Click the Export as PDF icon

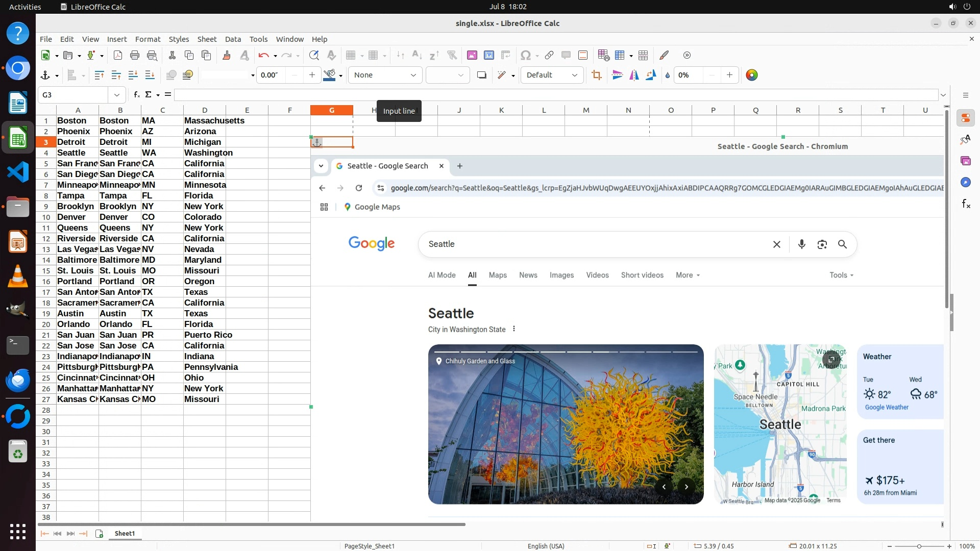(x=118, y=55)
